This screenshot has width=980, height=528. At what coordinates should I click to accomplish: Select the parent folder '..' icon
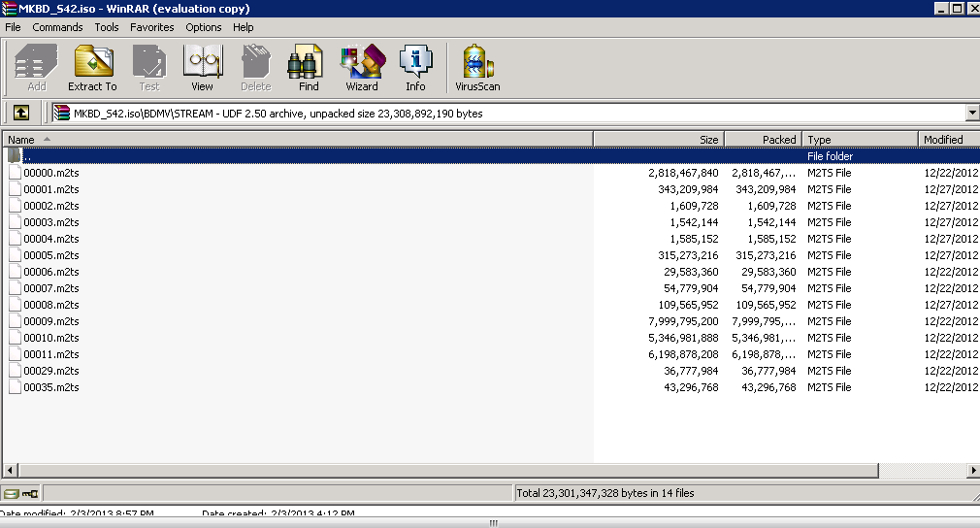tap(15, 155)
